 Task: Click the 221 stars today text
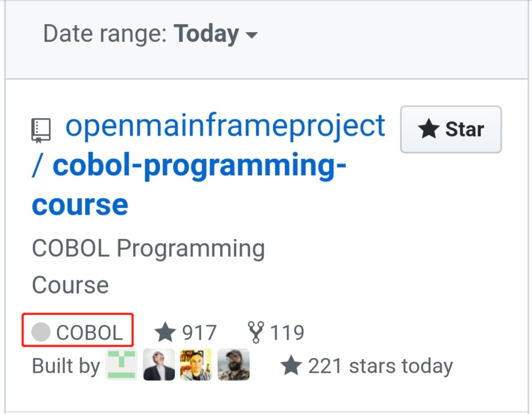[380, 366]
